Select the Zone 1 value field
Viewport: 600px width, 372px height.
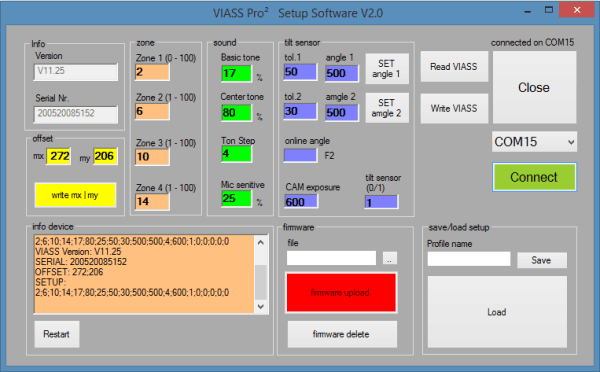[152, 72]
